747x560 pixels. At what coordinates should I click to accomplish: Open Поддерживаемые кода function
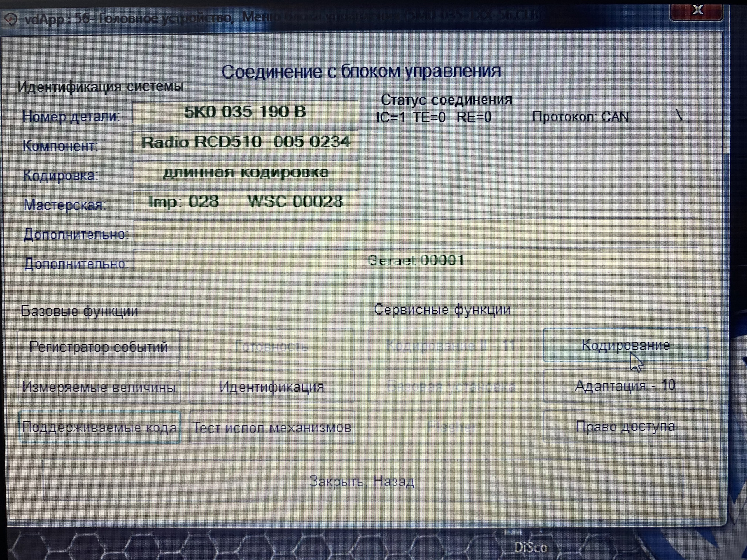pyautogui.click(x=99, y=427)
